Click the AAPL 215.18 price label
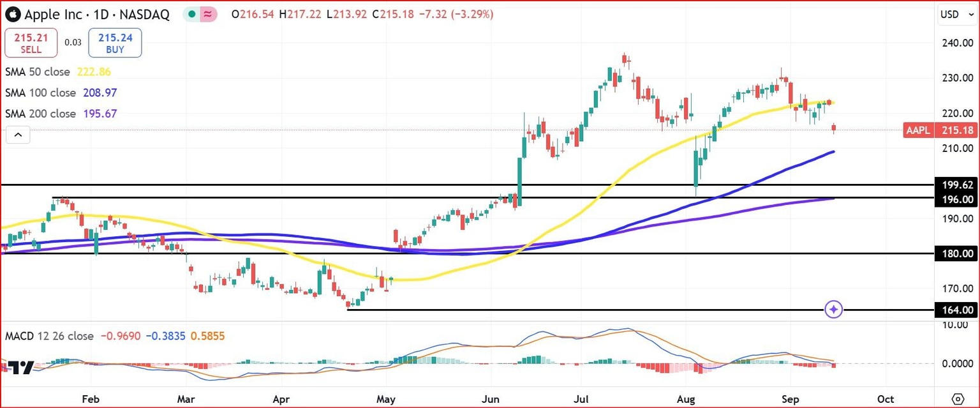This screenshot has width=980, height=408. (x=940, y=131)
